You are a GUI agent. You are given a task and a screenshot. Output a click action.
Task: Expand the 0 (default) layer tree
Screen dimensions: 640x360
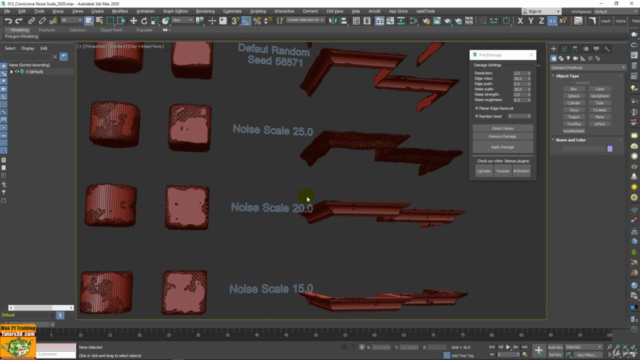11,72
